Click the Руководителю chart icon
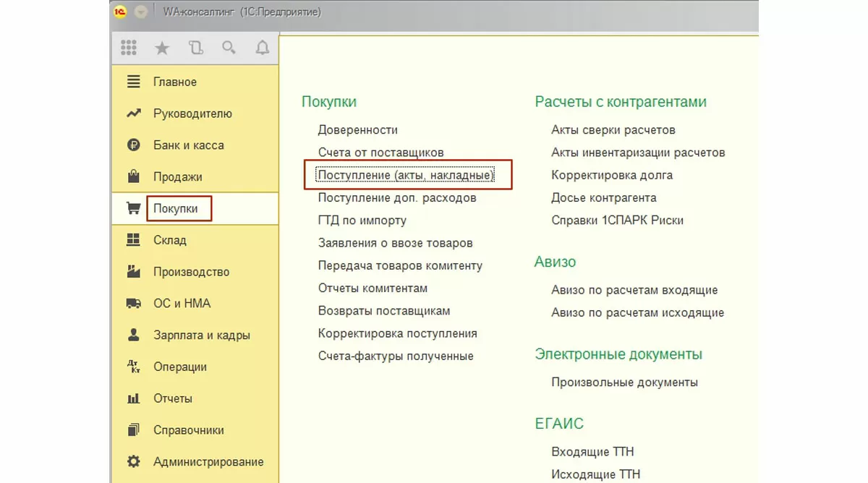 [x=133, y=114]
